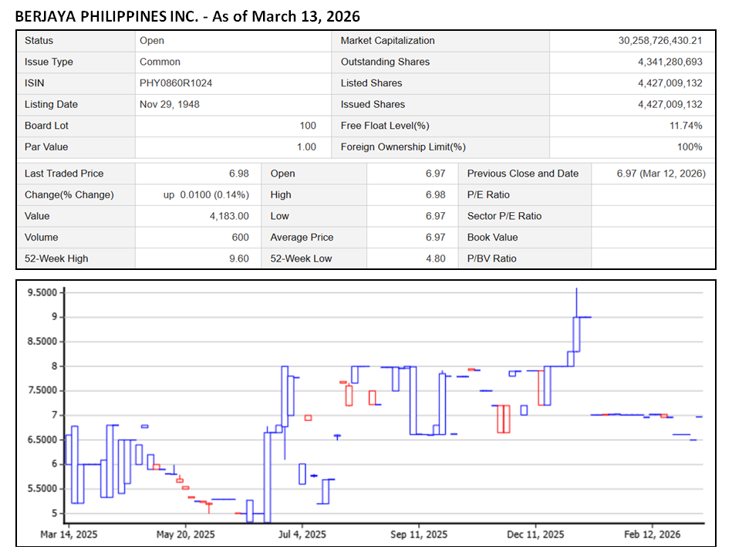732x560 pixels.
Task: Click the Berjaya Philippines Inc. title heading
Action: point(187,15)
